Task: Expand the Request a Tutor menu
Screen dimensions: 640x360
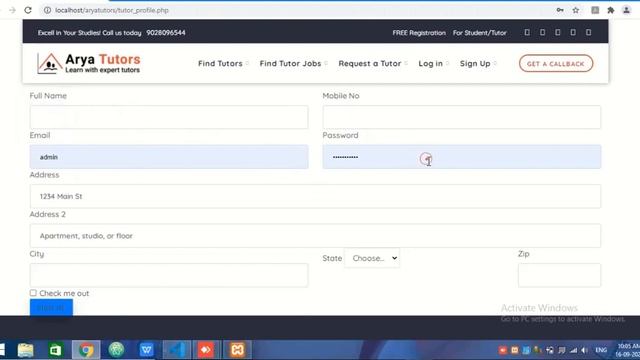Action: [x=373, y=63]
